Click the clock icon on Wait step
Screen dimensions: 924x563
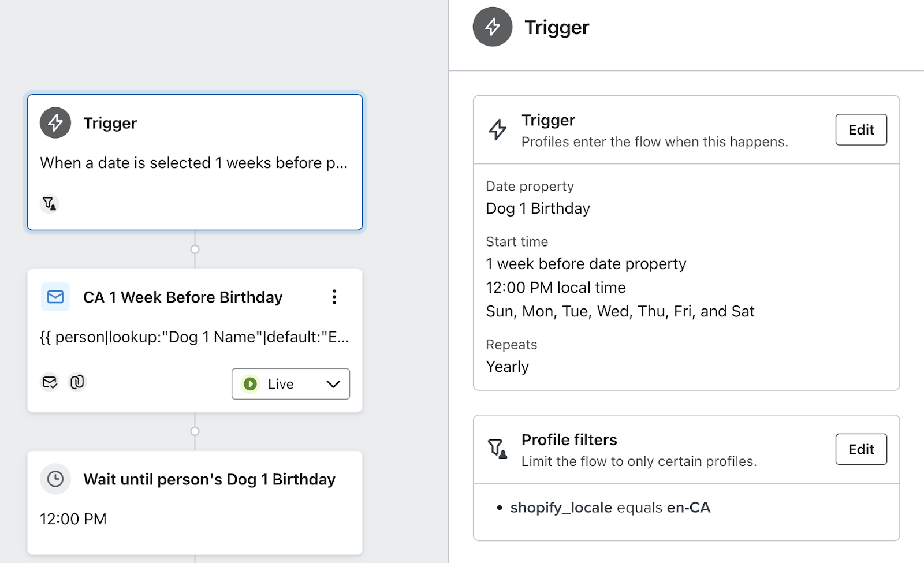(55, 479)
